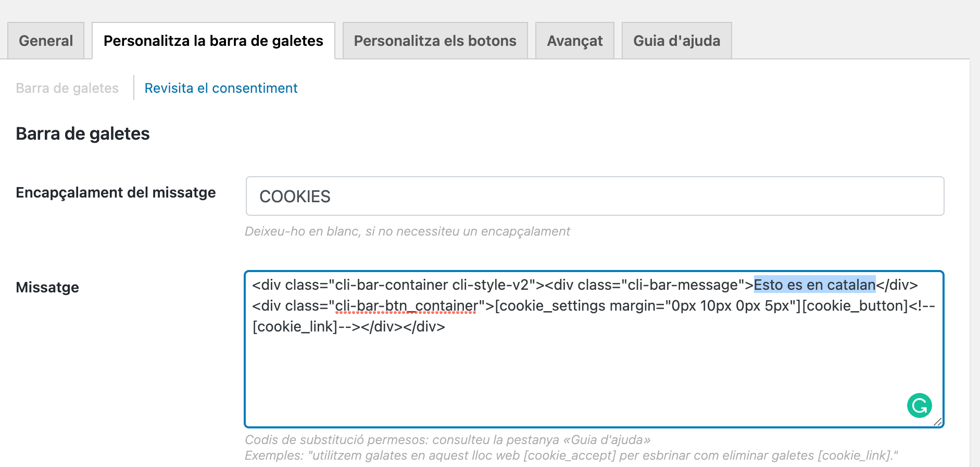Click the Exemples help line below textarea
The width and height of the screenshot is (980, 467).
coord(571,455)
